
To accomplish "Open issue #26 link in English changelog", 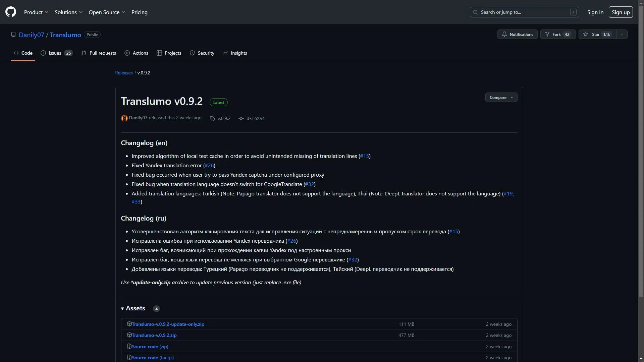I will (x=209, y=166).
